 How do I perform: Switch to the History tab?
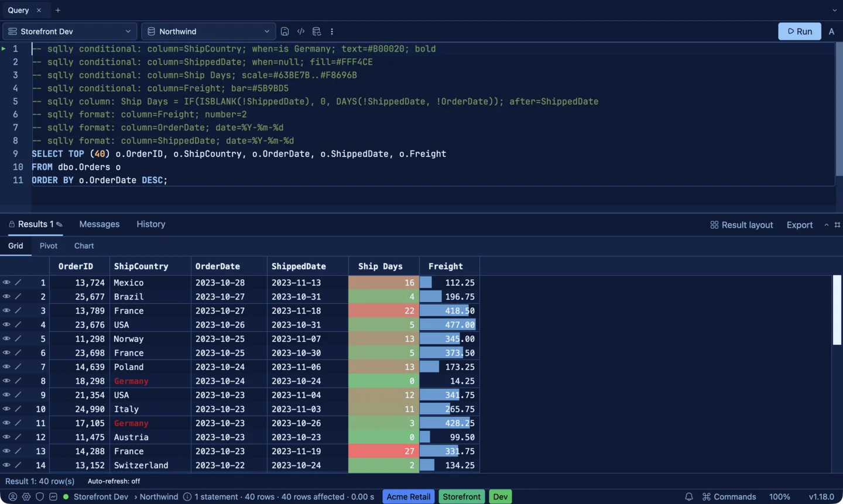pos(151,224)
